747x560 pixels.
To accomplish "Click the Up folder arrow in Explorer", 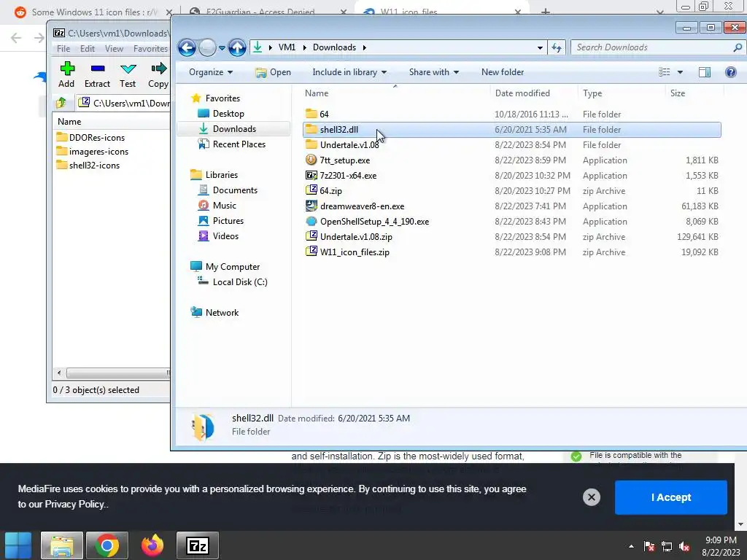I will (237, 47).
